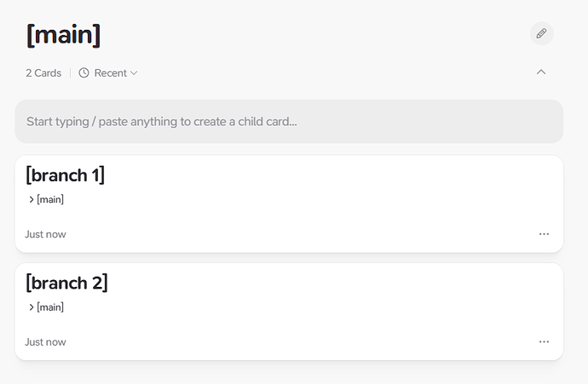Click the pencil edit icon

(x=541, y=33)
